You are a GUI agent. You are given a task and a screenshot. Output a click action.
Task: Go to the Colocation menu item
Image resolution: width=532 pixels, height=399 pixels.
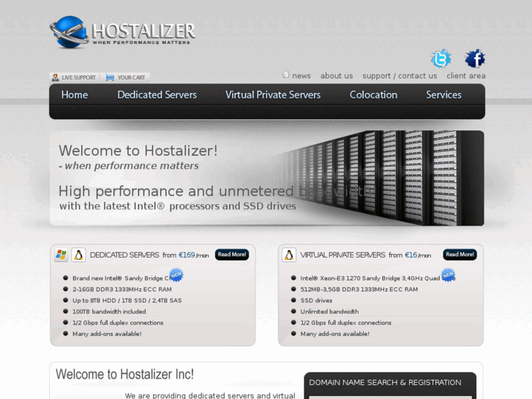tap(373, 94)
